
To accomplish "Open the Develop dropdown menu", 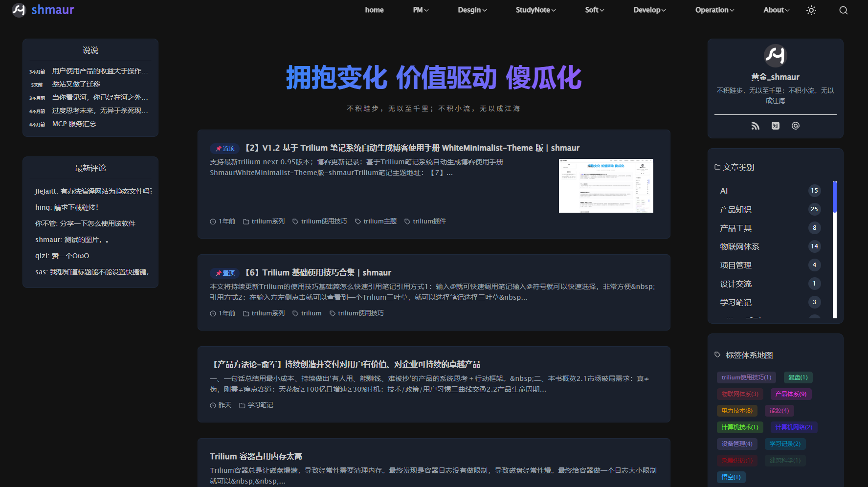I will (x=649, y=10).
